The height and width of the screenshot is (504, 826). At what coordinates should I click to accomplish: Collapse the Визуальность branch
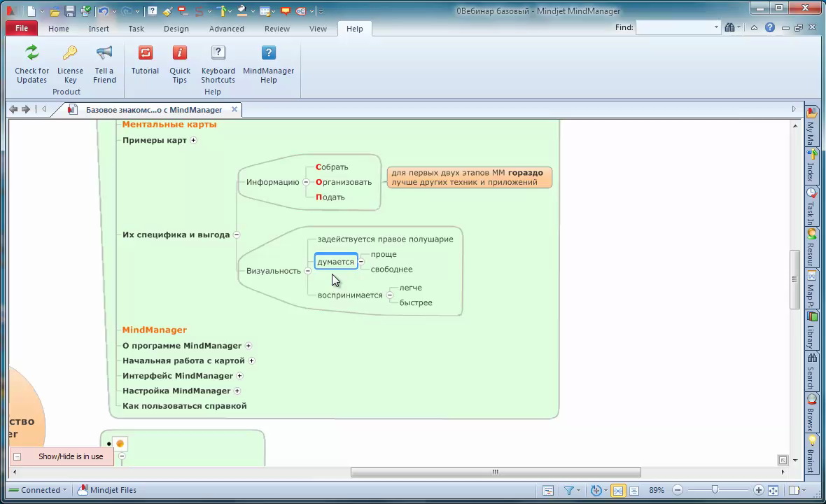(307, 271)
